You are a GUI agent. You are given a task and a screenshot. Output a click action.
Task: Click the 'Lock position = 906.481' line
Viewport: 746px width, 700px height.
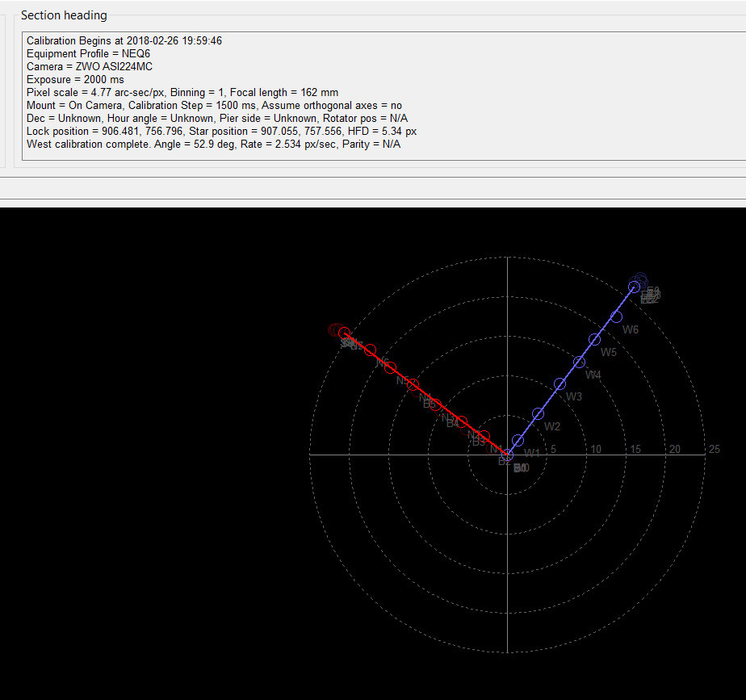(x=222, y=131)
